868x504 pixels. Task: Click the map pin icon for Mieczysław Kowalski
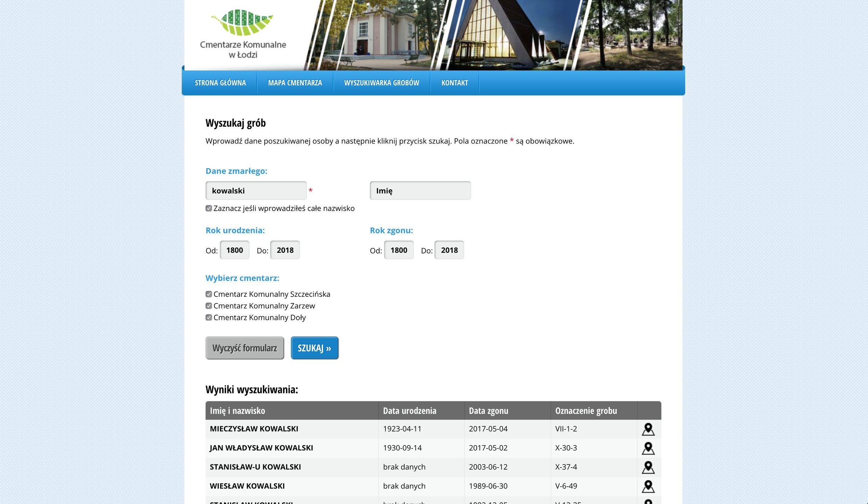point(649,429)
